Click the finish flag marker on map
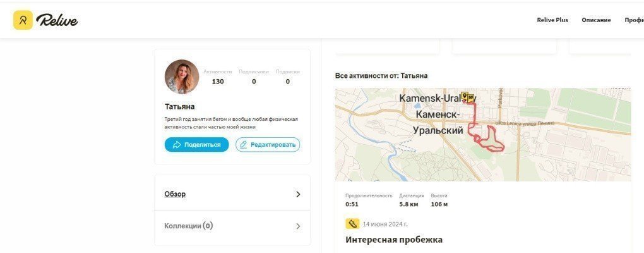Screen dimensions: 644x253 471,97
